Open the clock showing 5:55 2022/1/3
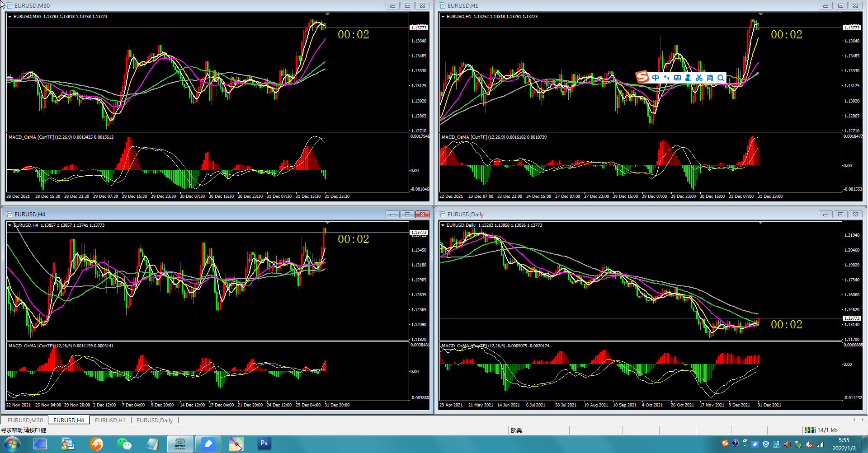Viewport: 868px width, 453px height. [844, 444]
